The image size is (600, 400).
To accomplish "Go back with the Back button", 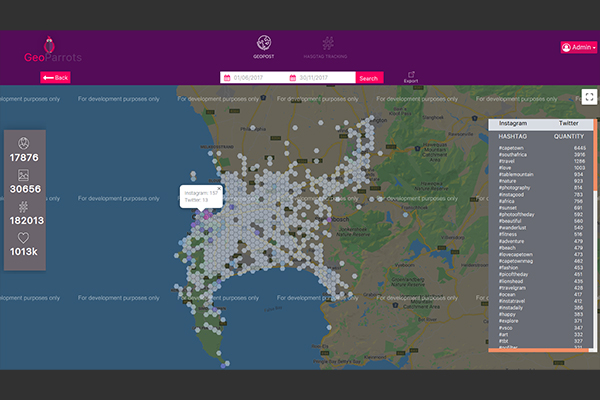I will (55, 78).
